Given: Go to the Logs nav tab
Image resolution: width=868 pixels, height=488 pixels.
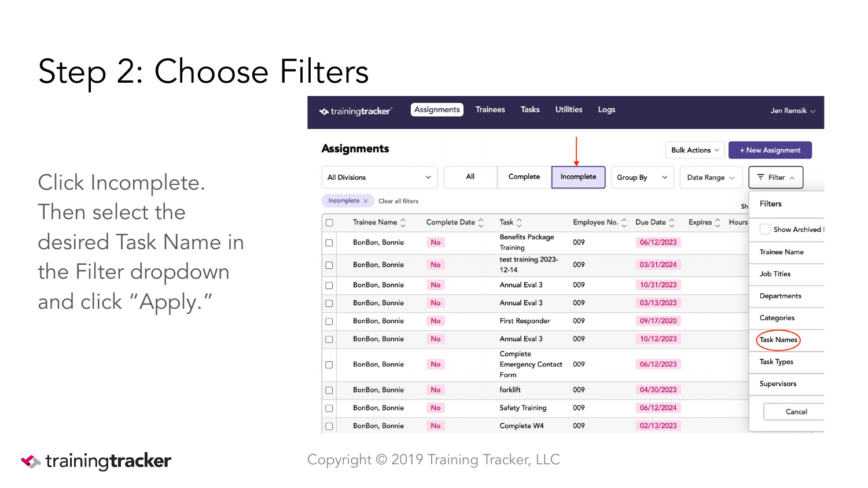Looking at the screenshot, I should coord(606,110).
